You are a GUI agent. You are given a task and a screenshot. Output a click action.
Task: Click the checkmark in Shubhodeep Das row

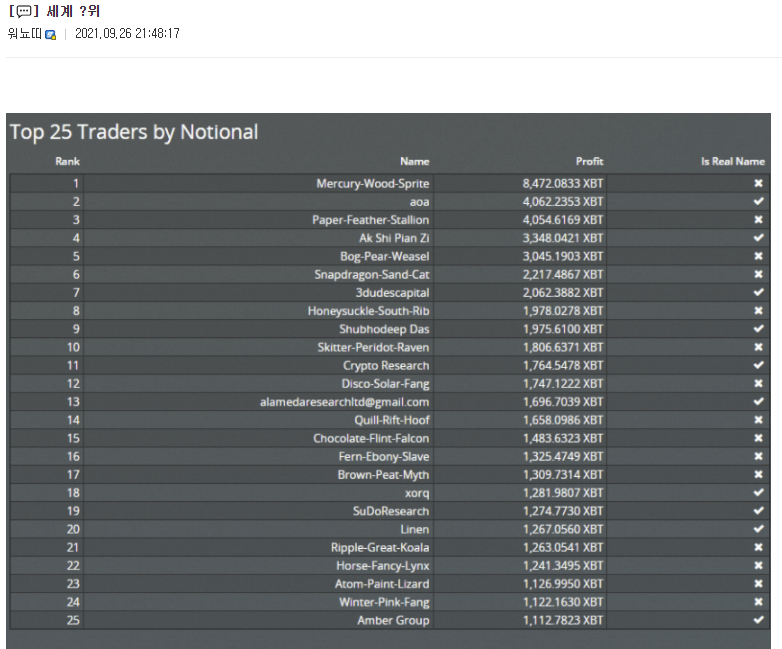(758, 329)
